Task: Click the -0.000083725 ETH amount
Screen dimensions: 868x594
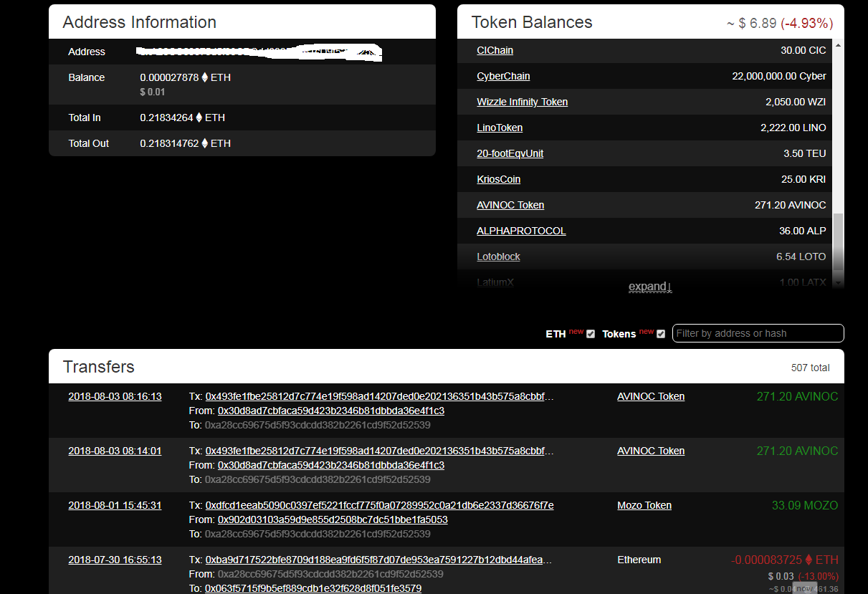Action: 784,560
